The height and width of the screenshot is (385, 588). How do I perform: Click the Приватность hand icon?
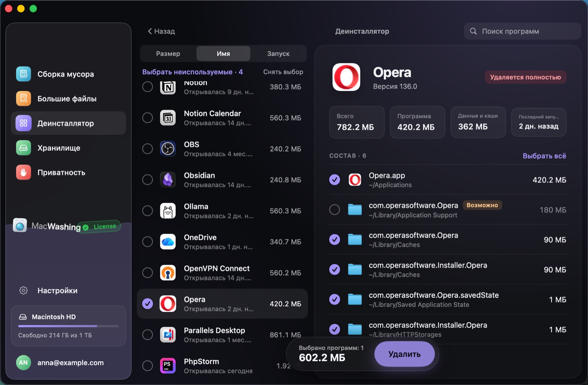click(24, 172)
